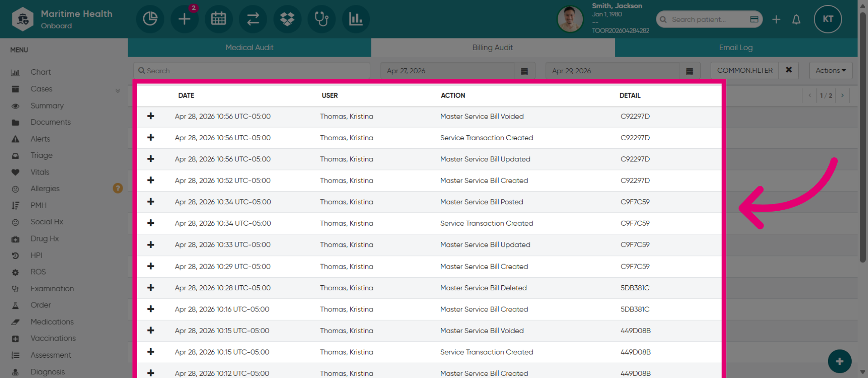Open PMH in the sidebar
Viewport: 868px width, 378px height.
pyautogui.click(x=38, y=205)
